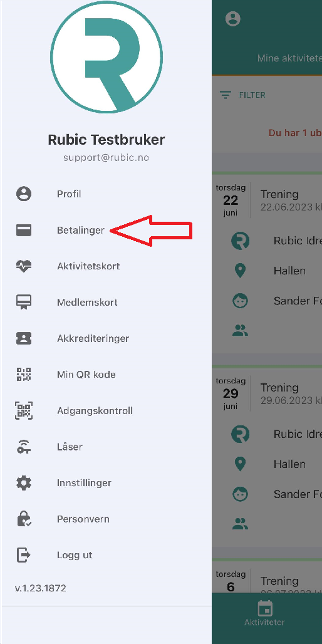This screenshot has height=644, width=322.
Task: Click the Låser key icon
Action: tap(24, 447)
